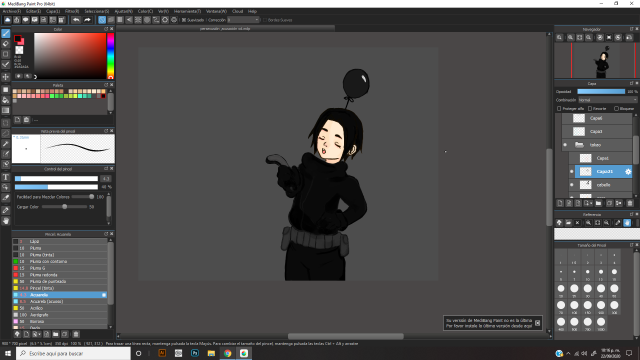Select the Aerógrafo brush

point(60,315)
